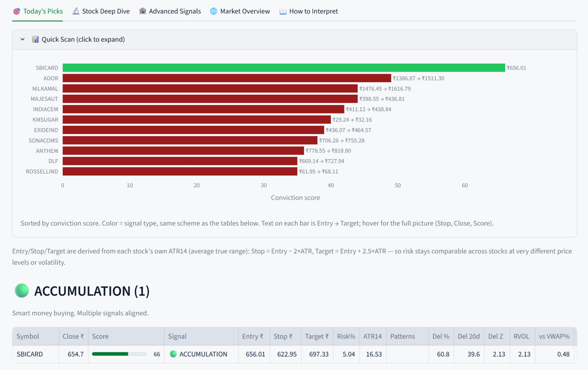Open the Advanced Signals tab
The width and height of the screenshot is (588, 370).
tap(170, 11)
